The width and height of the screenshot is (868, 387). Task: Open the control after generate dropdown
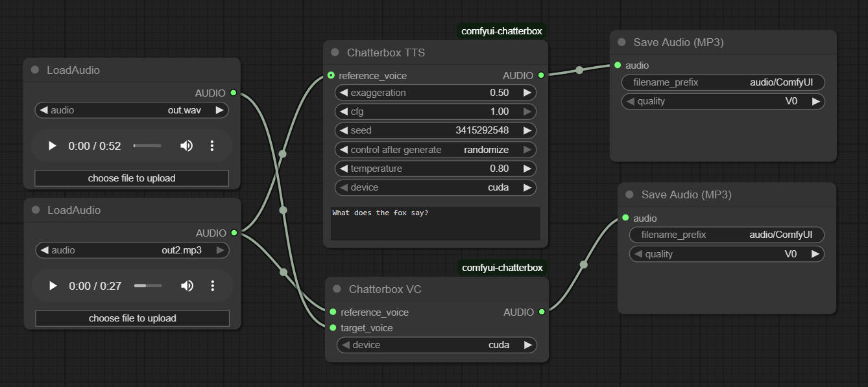click(x=436, y=150)
